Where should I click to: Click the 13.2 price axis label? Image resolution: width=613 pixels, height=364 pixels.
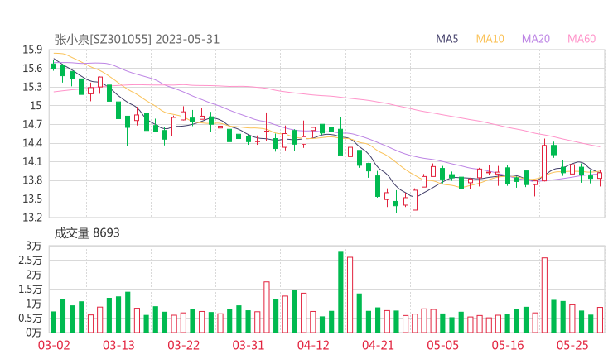point(32,218)
